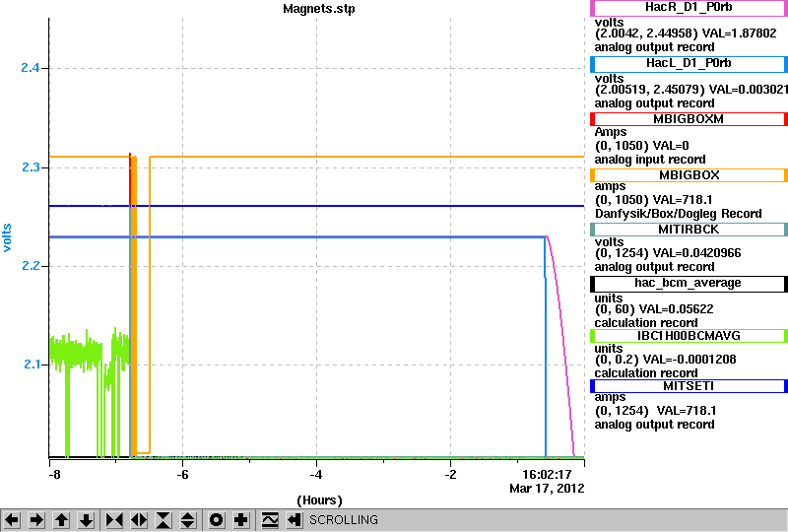Click the (Hours) x-axis title
Image resolution: width=788 pixels, height=532 pixels.
(319, 500)
